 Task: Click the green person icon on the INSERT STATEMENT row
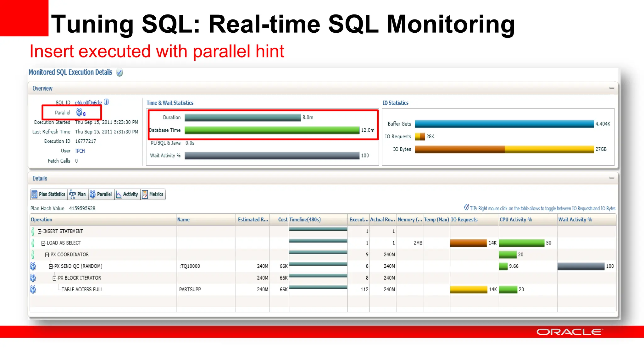point(33,232)
